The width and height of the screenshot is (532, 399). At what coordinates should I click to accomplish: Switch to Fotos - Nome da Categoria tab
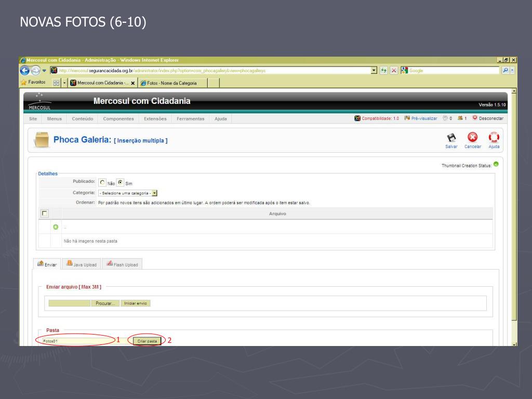pyautogui.click(x=172, y=83)
